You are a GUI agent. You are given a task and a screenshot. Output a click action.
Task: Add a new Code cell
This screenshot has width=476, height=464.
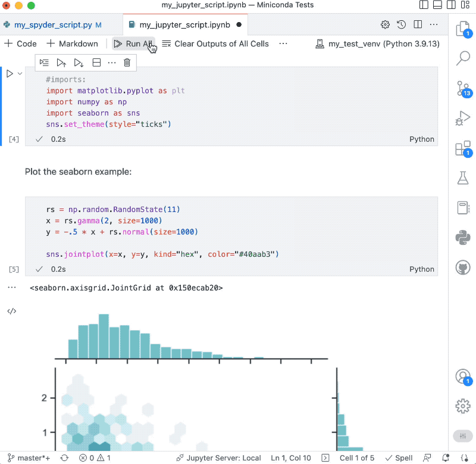pos(21,43)
